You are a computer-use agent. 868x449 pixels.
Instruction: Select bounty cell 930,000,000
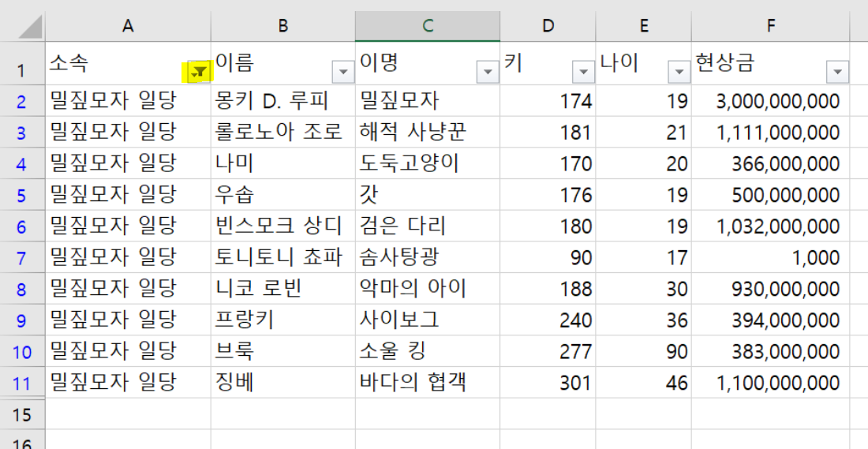[x=771, y=289]
